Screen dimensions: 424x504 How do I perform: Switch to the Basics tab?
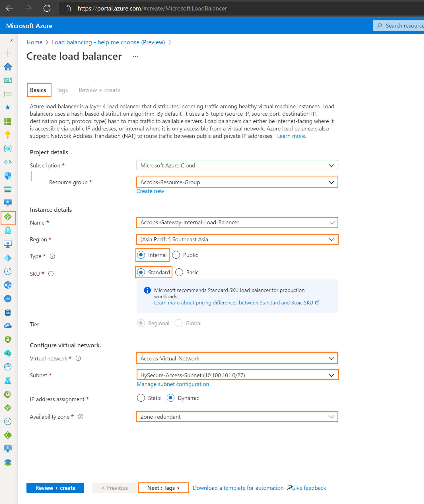(38, 90)
